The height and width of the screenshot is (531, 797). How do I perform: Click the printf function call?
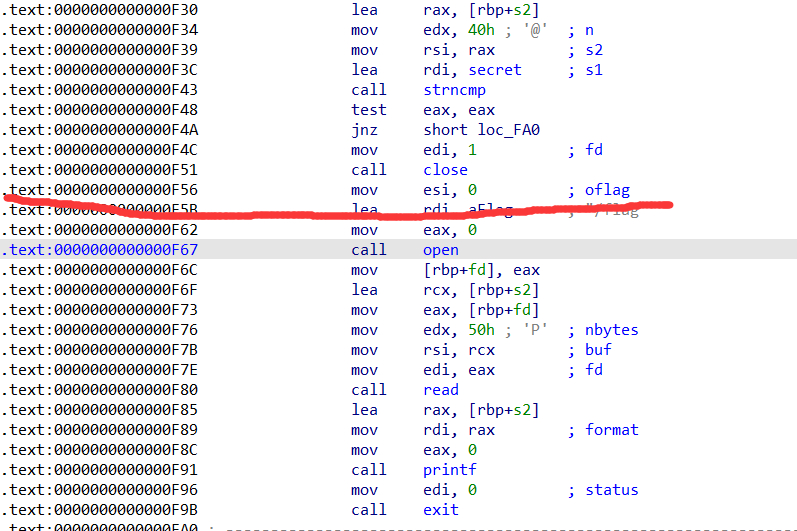[450, 470]
